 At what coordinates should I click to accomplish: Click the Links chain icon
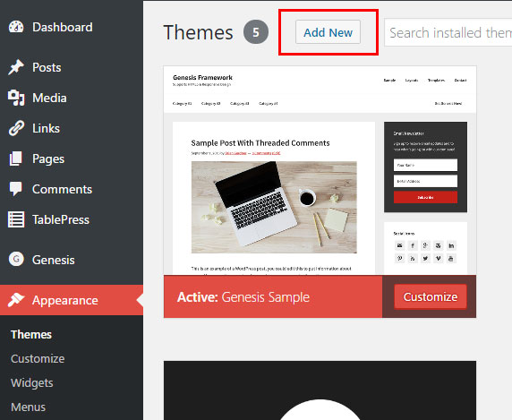pyautogui.click(x=16, y=128)
